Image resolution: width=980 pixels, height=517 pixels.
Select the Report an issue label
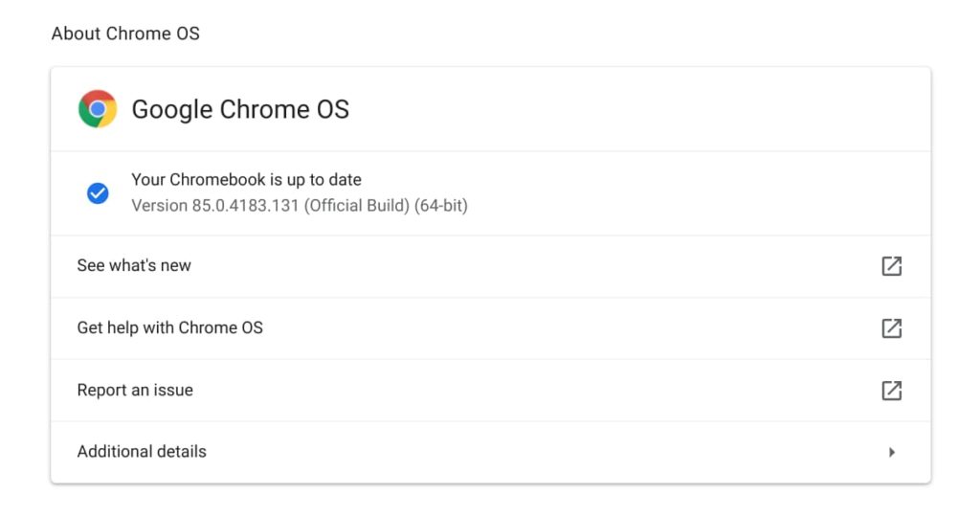[x=135, y=390]
